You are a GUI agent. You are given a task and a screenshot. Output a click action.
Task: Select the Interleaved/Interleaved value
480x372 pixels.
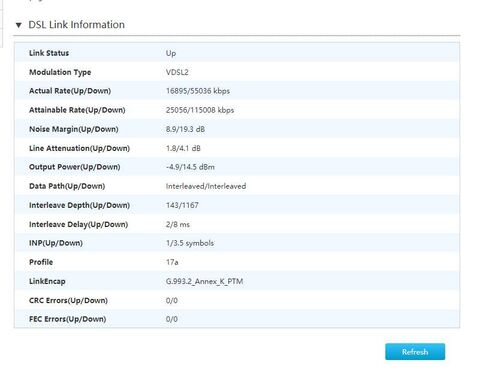click(206, 186)
